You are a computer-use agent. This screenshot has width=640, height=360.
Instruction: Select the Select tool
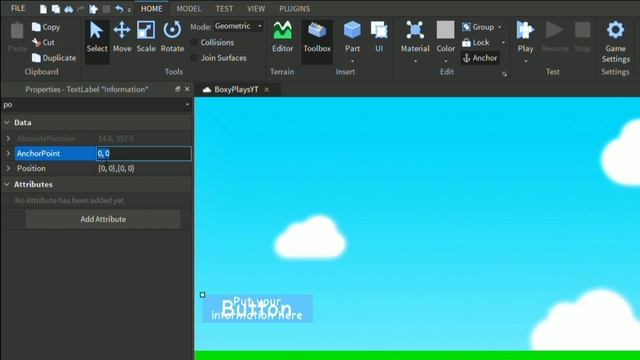pyautogui.click(x=97, y=38)
